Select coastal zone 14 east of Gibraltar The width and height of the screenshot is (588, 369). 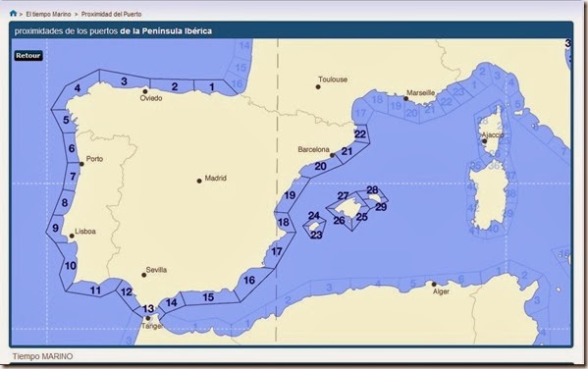tap(172, 302)
